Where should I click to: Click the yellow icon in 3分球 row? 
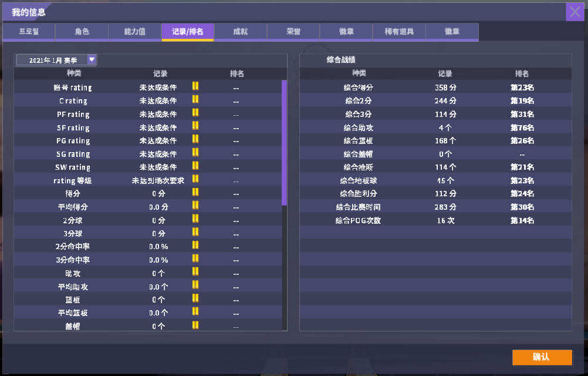tap(195, 231)
